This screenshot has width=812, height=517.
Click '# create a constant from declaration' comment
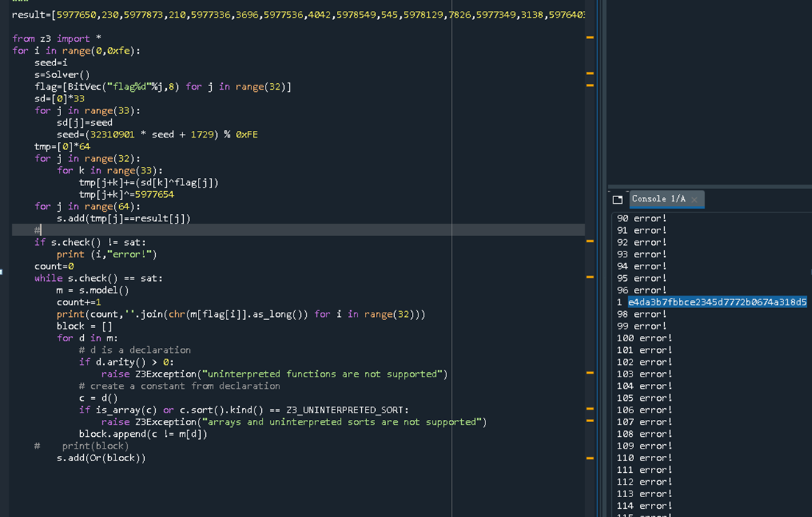179,386
